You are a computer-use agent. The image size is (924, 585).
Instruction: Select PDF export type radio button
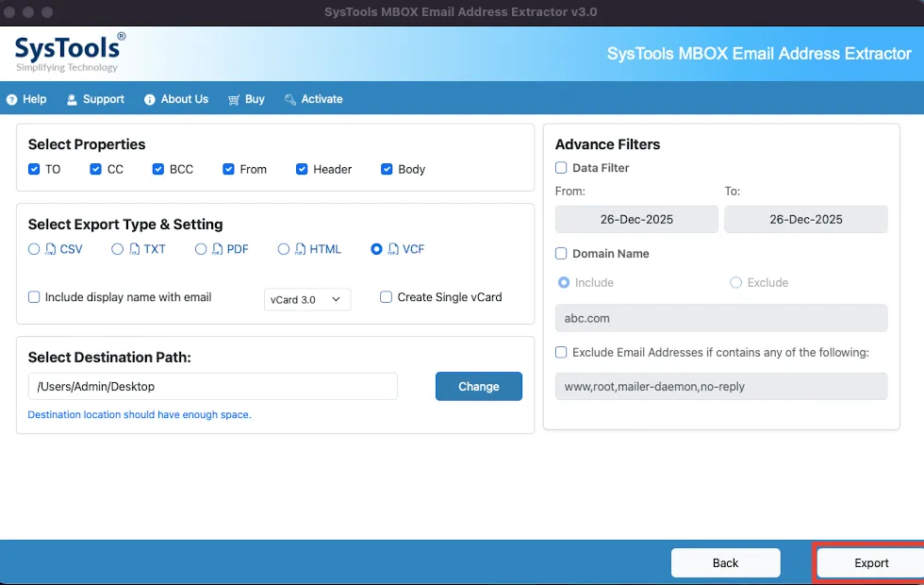(x=201, y=249)
